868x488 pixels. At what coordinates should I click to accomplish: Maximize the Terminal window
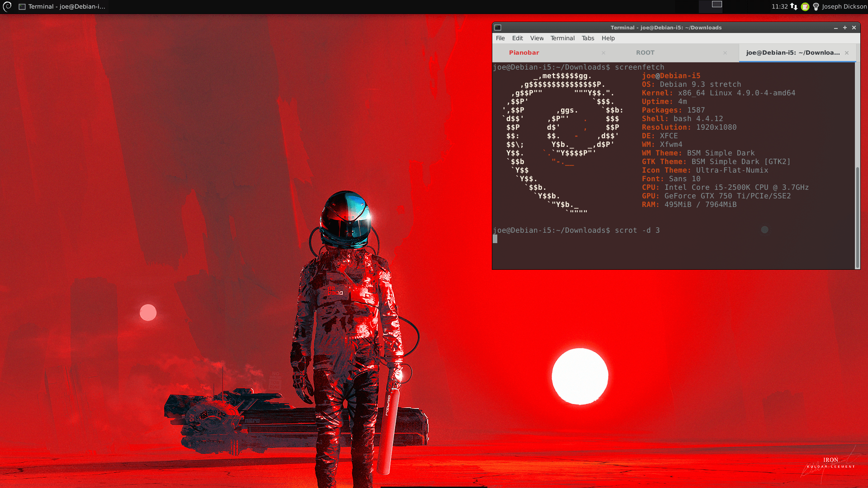point(845,28)
